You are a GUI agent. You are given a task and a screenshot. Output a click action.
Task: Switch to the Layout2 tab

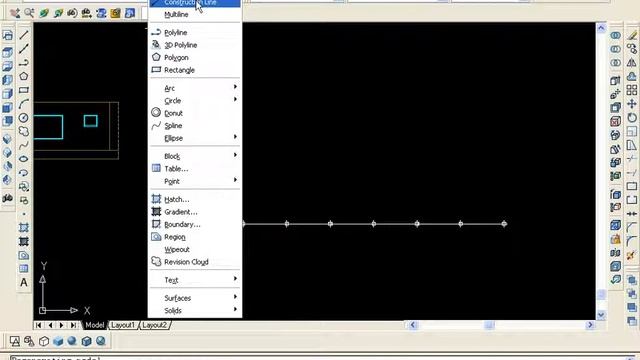[x=154, y=325]
